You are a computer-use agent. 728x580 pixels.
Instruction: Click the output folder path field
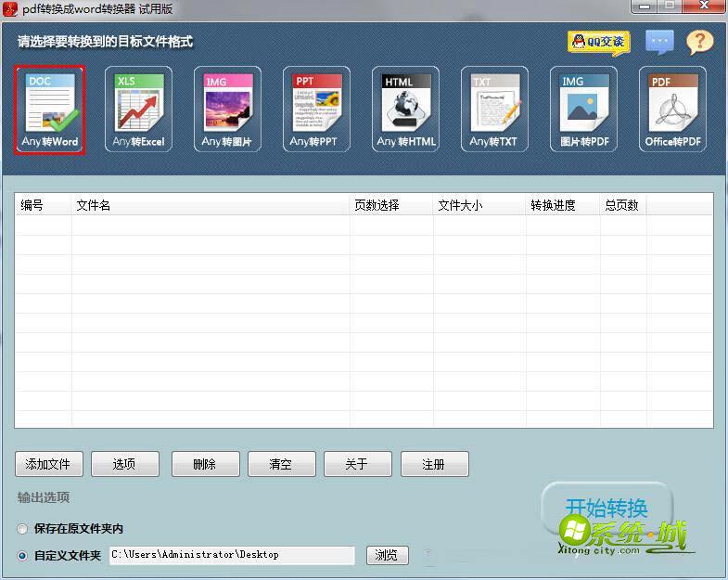pyautogui.click(x=232, y=555)
